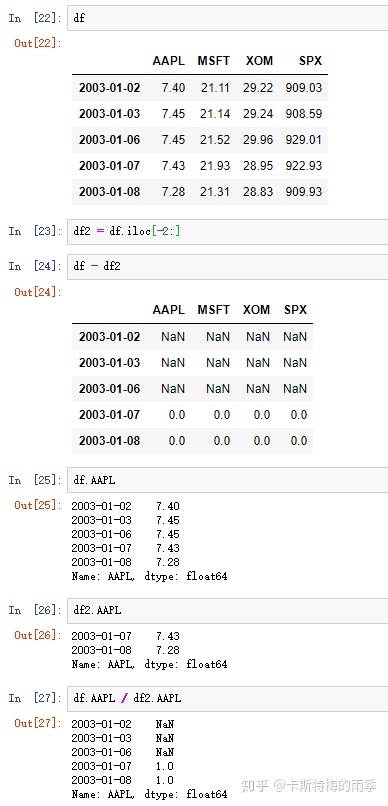Focus the cell with df.AAPL / df2.AAPL
Image resolution: width=388 pixels, height=806 pixels.
coord(228,699)
